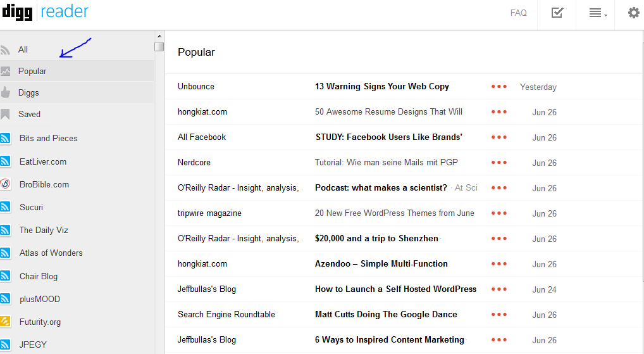Open the EatLiver.com feed
This screenshot has height=354, width=644.
[x=43, y=161]
